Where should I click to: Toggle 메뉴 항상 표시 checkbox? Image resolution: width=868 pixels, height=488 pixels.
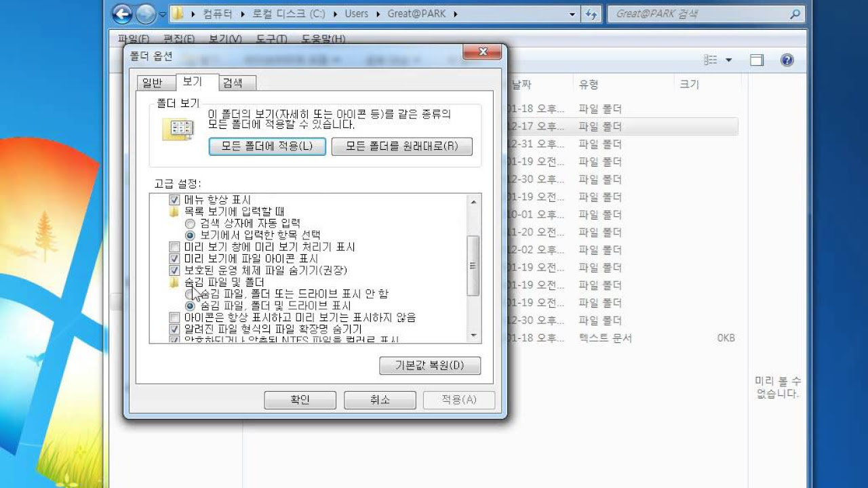click(x=174, y=200)
